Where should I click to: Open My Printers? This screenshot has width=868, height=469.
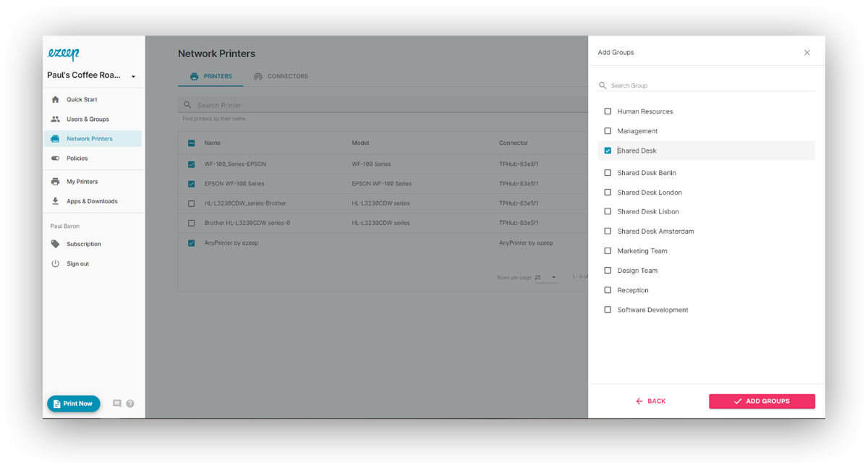[x=82, y=182]
